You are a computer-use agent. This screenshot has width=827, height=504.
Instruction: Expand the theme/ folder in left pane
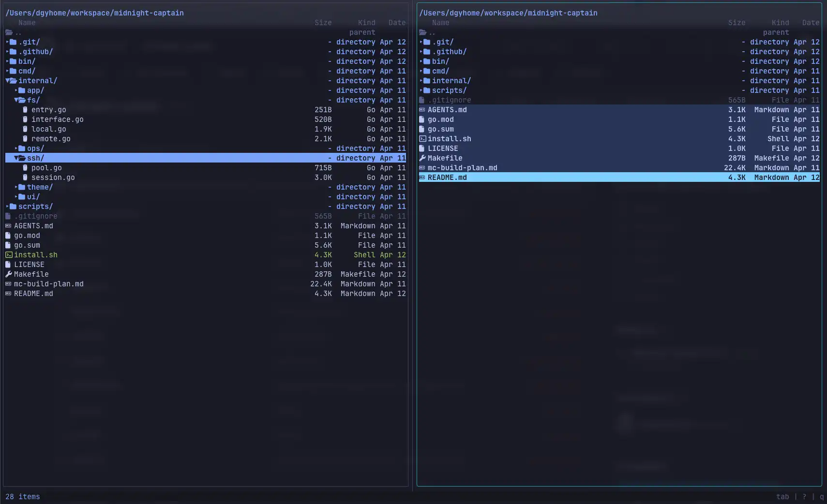pos(16,187)
